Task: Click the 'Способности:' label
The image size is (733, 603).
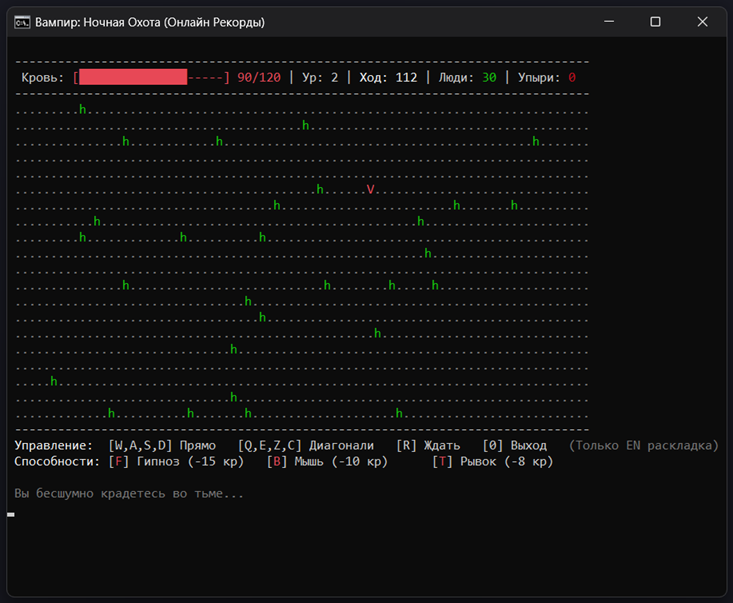Action: pos(57,462)
